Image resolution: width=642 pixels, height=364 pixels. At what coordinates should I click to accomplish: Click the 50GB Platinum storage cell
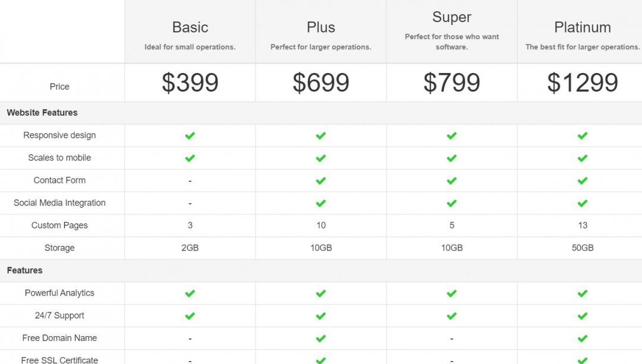(x=583, y=248)
